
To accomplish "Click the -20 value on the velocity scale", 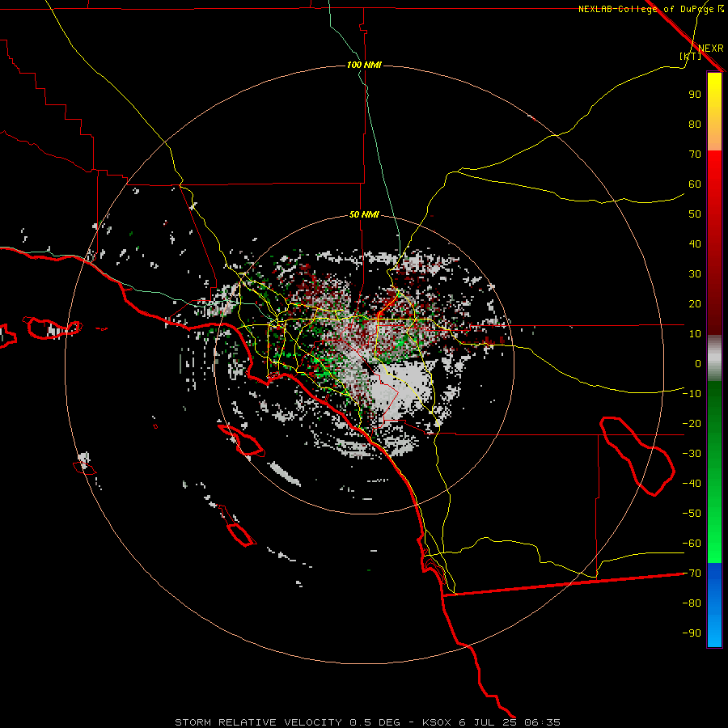I will 692,424.
